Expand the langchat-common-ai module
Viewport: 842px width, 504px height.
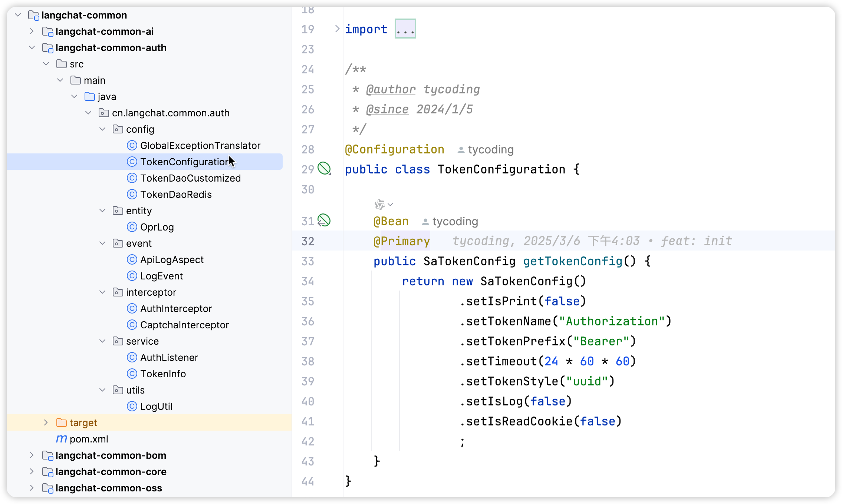coord(32,31)
